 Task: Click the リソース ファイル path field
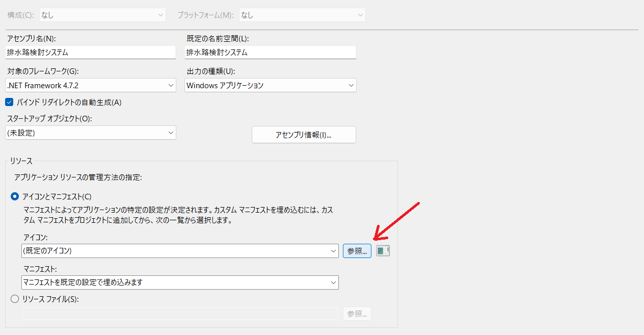pyautogui.click(x=180, y=314)
